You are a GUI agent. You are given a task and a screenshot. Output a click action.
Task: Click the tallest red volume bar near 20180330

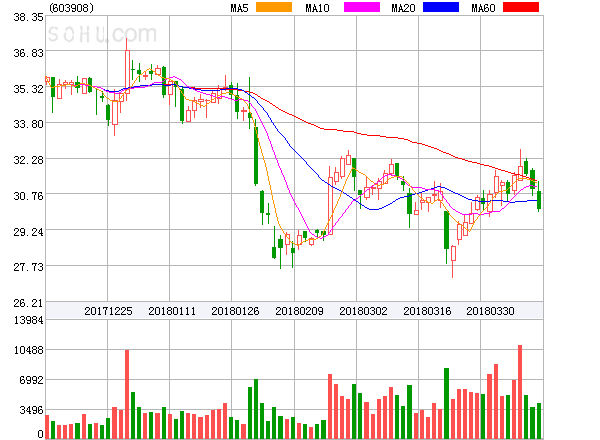(520, 392)
